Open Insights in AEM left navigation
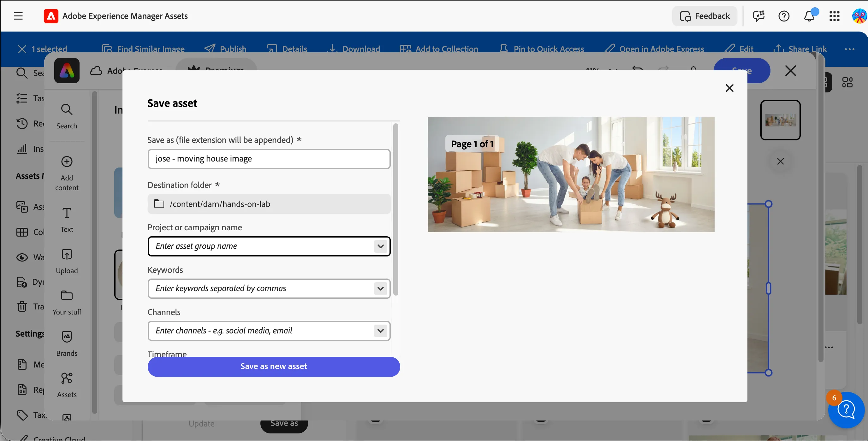Screen dimensions: 868x441 click(x=30, y=149)
